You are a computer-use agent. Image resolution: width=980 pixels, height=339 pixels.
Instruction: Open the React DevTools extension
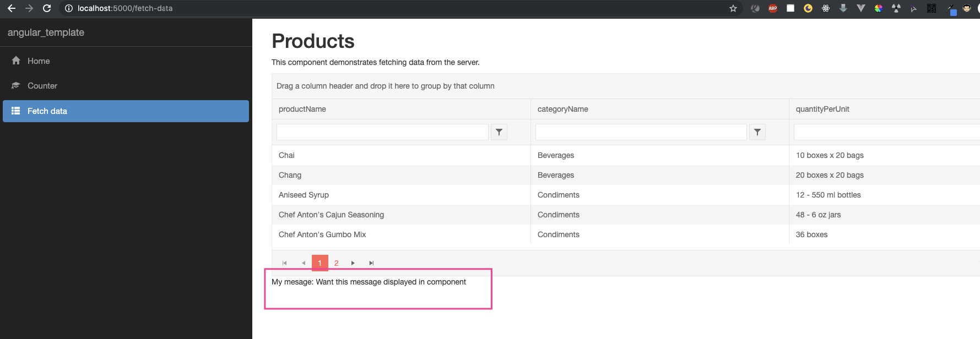pyautogui.click(x=826, y=8)
